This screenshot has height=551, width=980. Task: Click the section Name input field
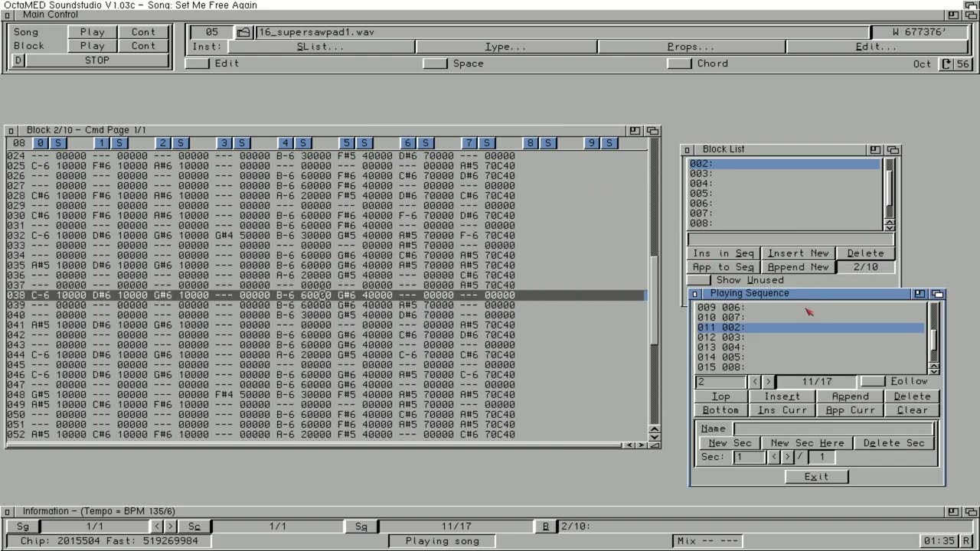pos(833,429)
